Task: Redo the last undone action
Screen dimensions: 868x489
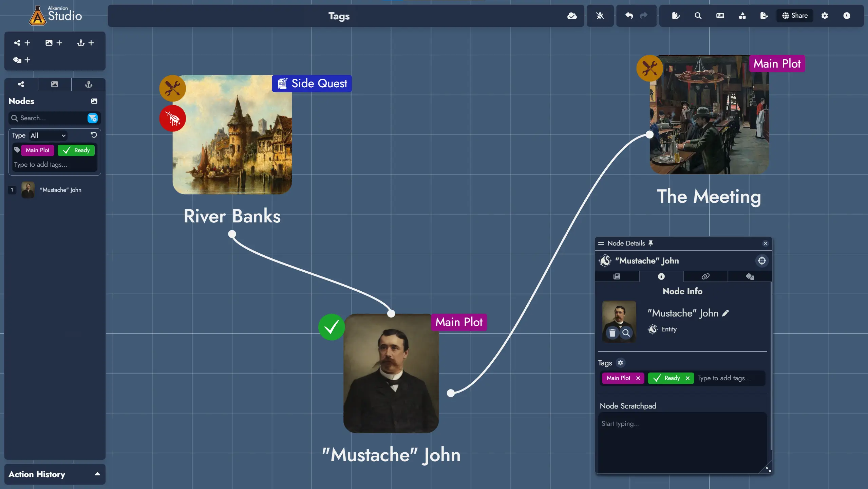Action: (x=644, y=16)
